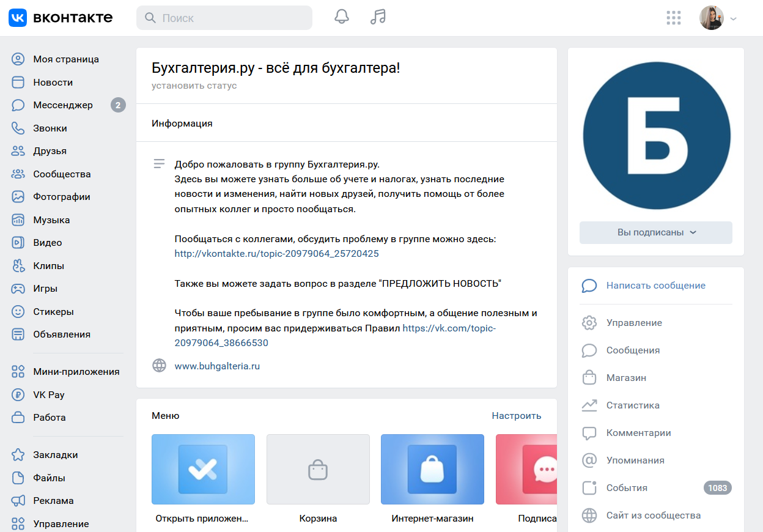Click the Игры gamepad icon
763x532 pixels.
18,289
